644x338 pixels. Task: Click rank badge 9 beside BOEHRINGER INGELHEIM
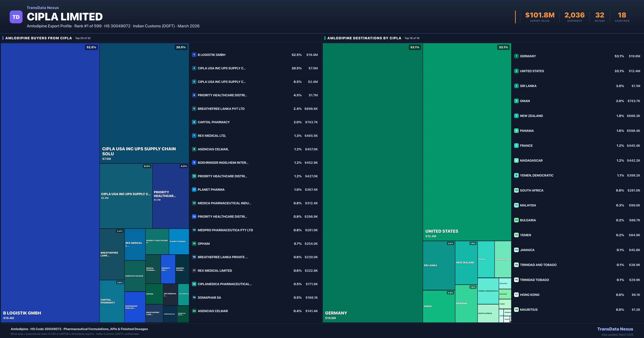194,163
